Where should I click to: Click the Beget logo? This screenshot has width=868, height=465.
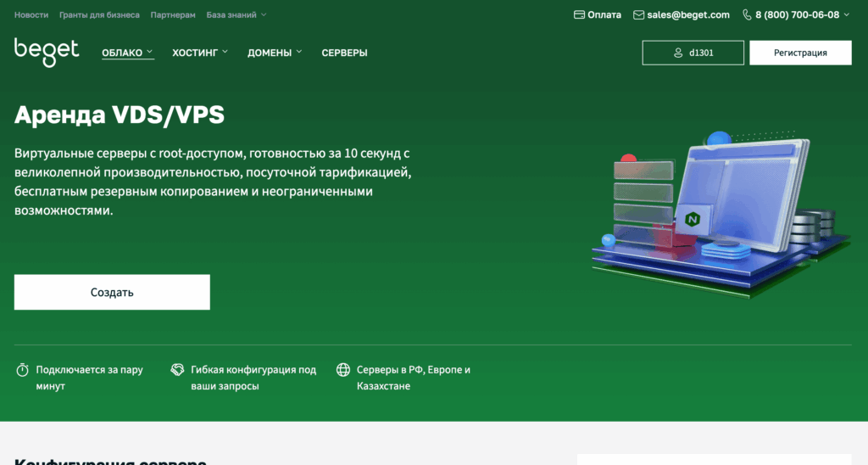pos(47,52)
